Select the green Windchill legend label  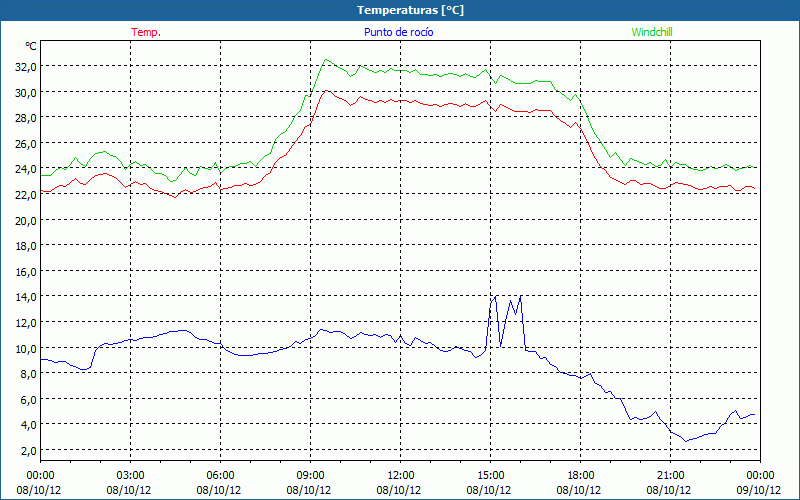point(652,32)
